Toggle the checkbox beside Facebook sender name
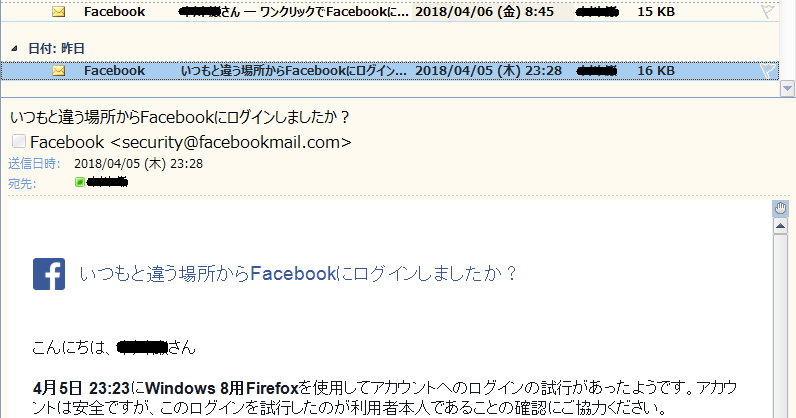 [x=19, y=141]
